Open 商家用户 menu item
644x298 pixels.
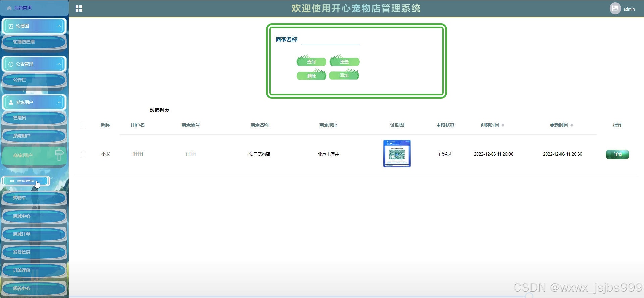pyautogui.click(x=34, y=155)
